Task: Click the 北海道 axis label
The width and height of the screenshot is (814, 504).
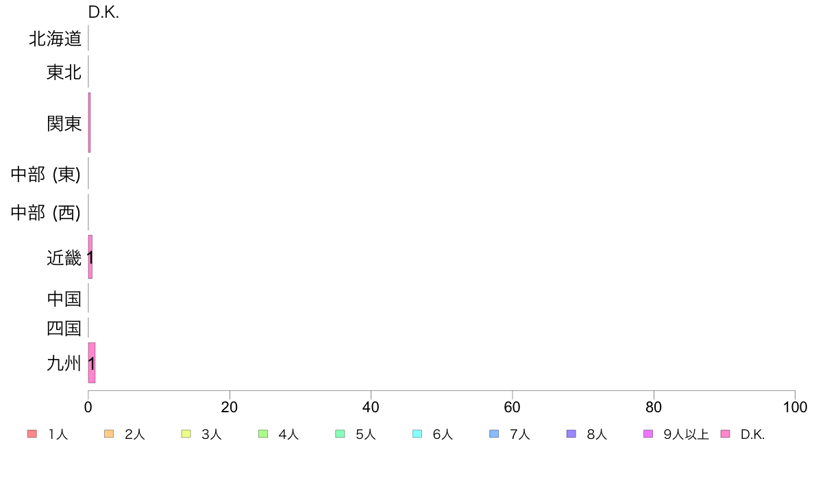Action: (x=55, y=38)
